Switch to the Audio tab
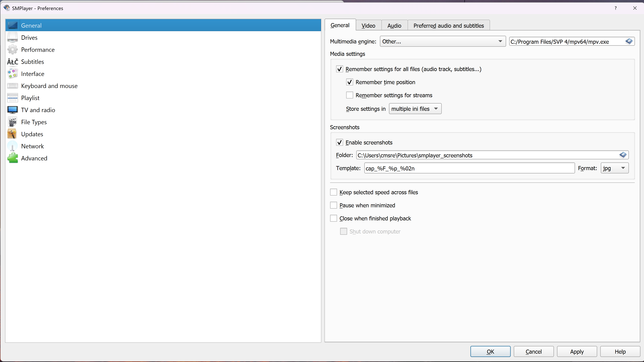The image size is (644, 362). click(x=394, y=25)
